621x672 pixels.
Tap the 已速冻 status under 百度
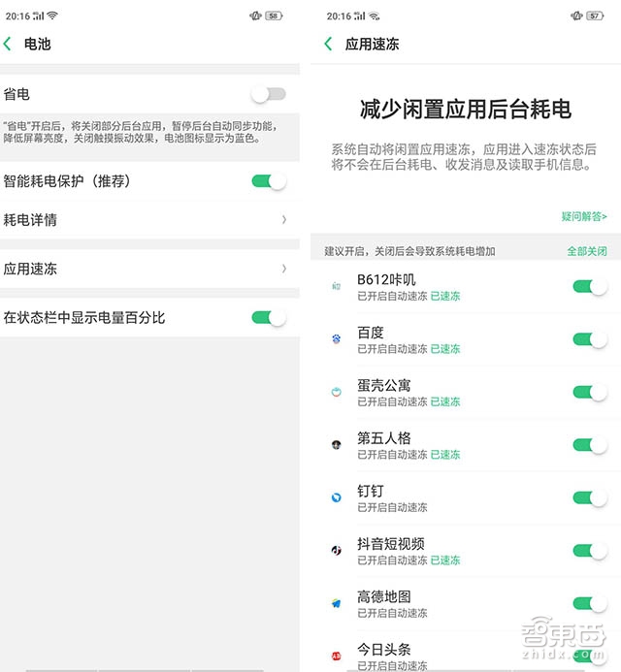(445, 349)
